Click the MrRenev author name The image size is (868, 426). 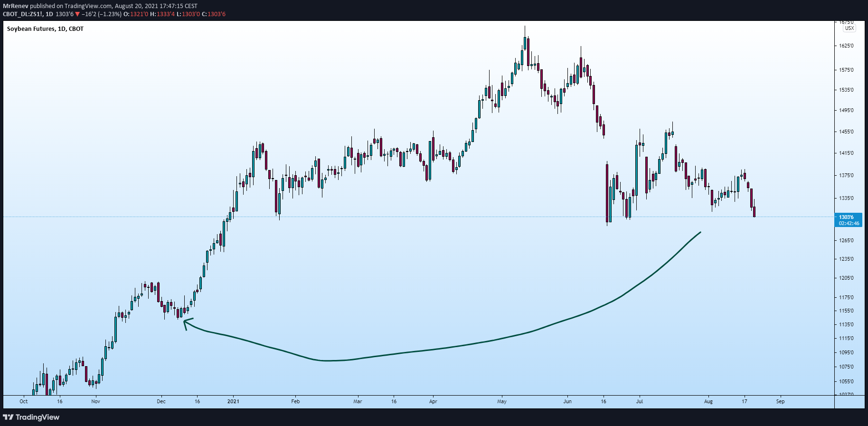[x=15, y=6]
